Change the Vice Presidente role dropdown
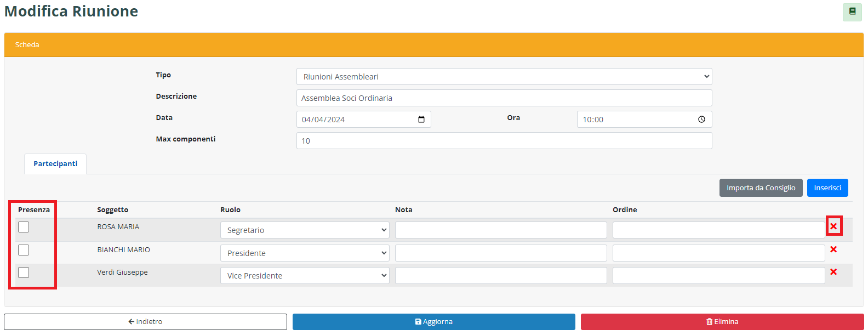Image resolution: width=868 pixels, height=335 pixels. pyautogui.click(x=305, y=276)
